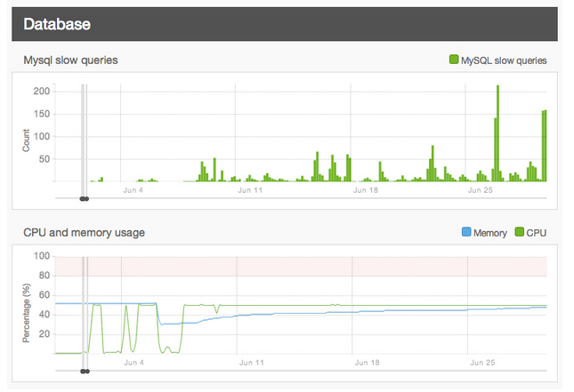Image resolution: width=574 pixels, height=392 pixels.
Task: Click the Mysql slow queries chart title
Action: point(70,60)
